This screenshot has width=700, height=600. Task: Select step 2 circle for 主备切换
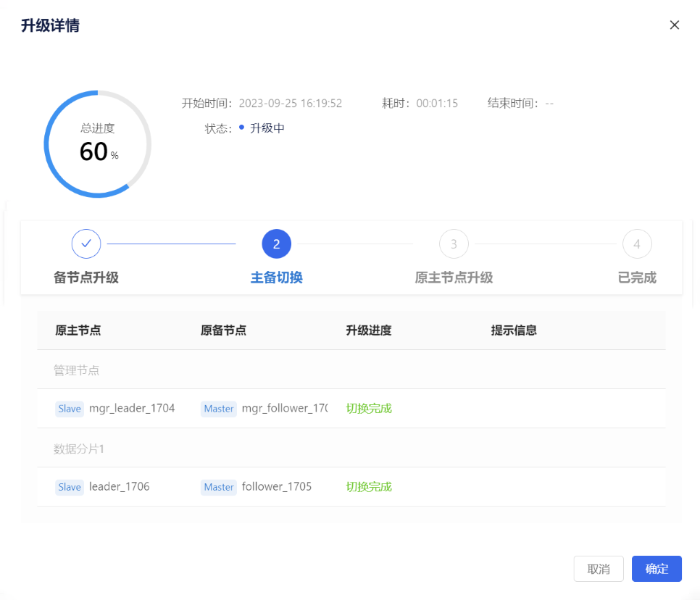click(x=276, y=243)
